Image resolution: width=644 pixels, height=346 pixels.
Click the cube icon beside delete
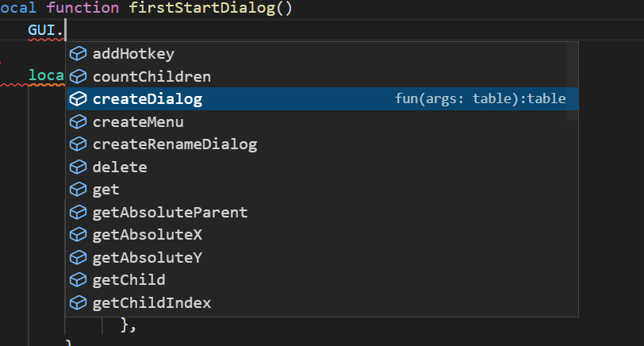click(78, 167)
